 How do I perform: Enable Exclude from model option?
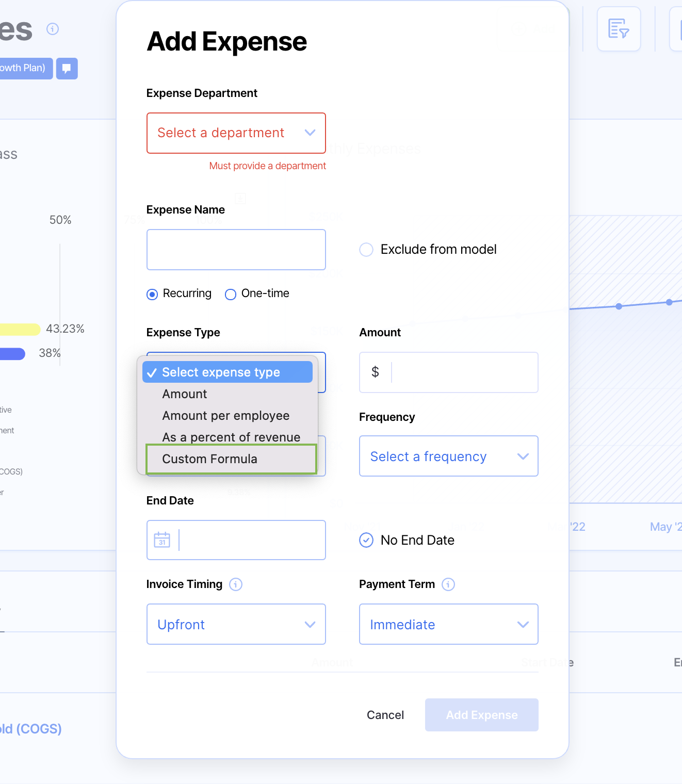coord(366,250)
